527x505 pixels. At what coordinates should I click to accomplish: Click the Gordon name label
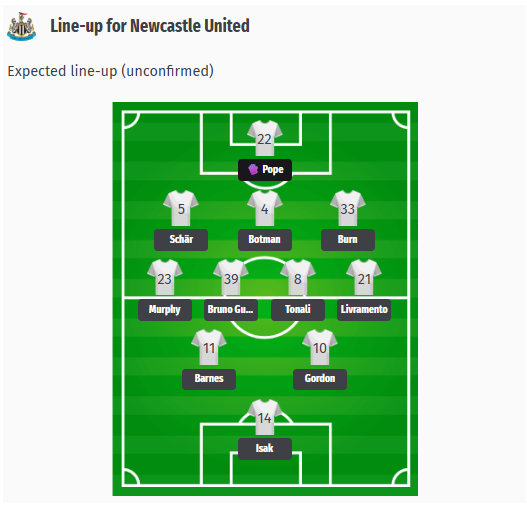point(320,379)
